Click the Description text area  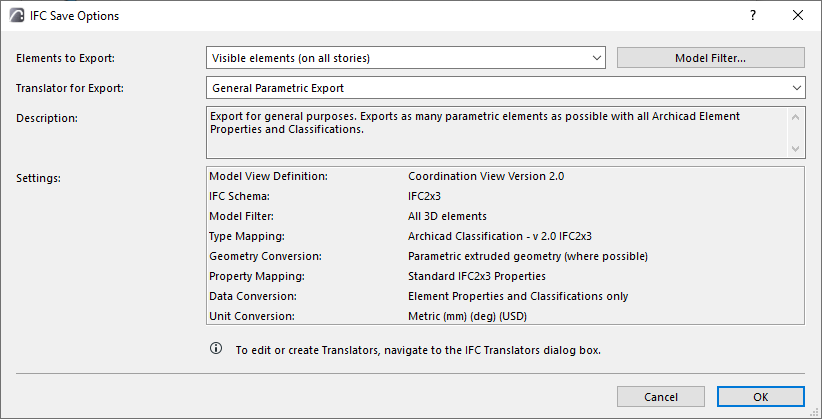(497, 132)
